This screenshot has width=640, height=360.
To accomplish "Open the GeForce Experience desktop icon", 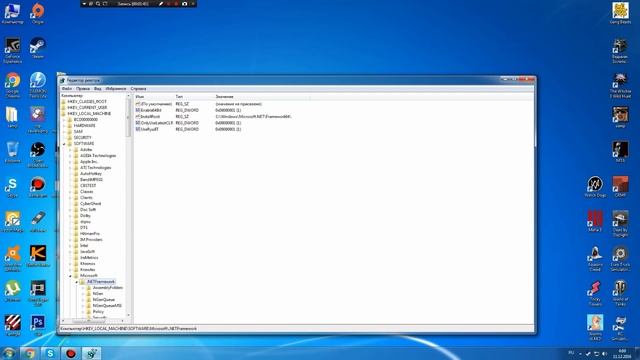I will [x=12, y=50].
